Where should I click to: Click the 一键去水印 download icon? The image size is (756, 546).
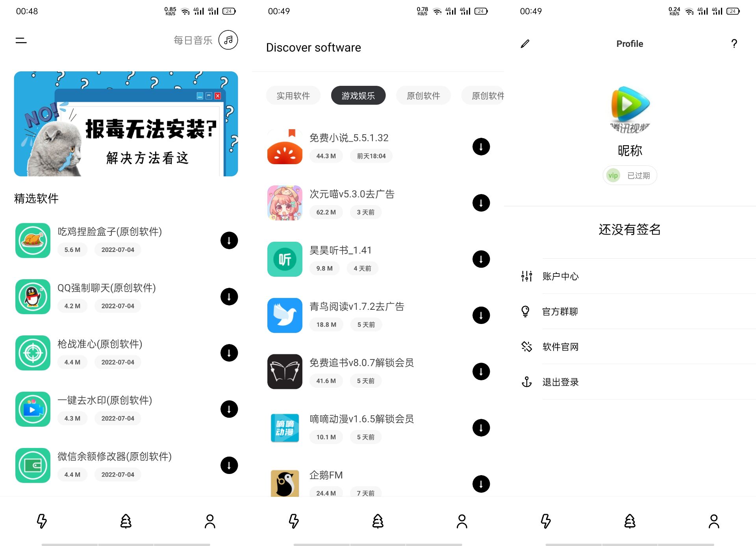(229, 409)
